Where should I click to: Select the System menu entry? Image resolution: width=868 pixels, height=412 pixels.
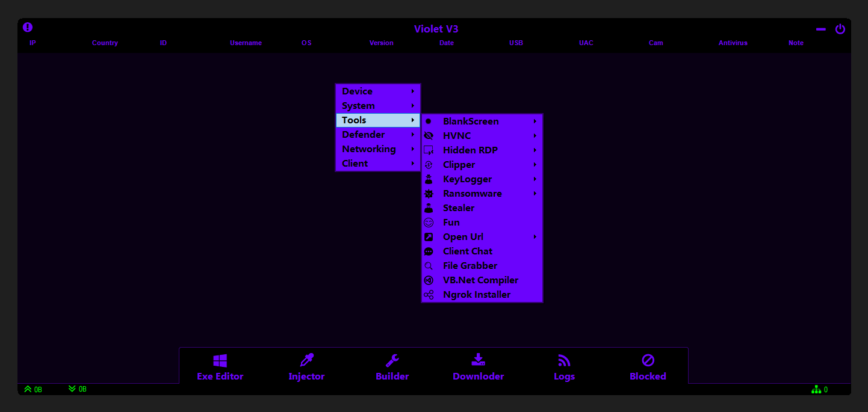tap(358, 106)
